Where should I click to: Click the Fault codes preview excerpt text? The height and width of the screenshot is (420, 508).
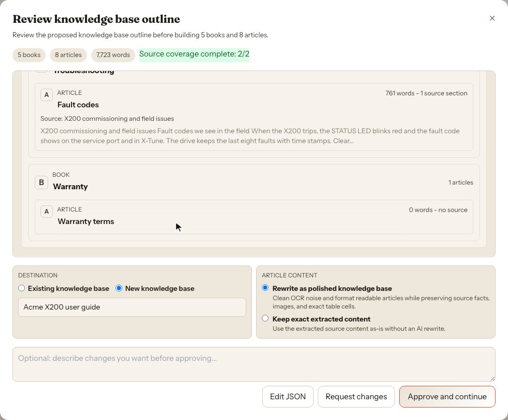[250, 136]
